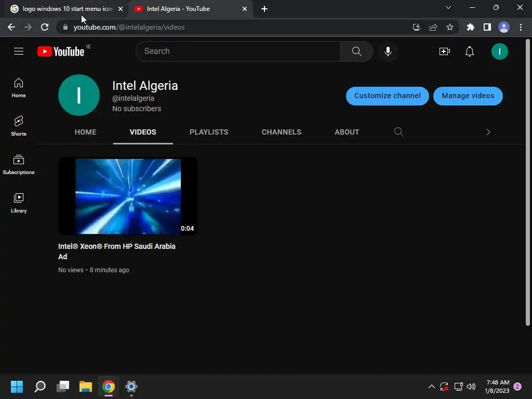Screen dimensions: 532x399
Task: Open File Explorer from taskbar
Action: [x=86, y=387]
